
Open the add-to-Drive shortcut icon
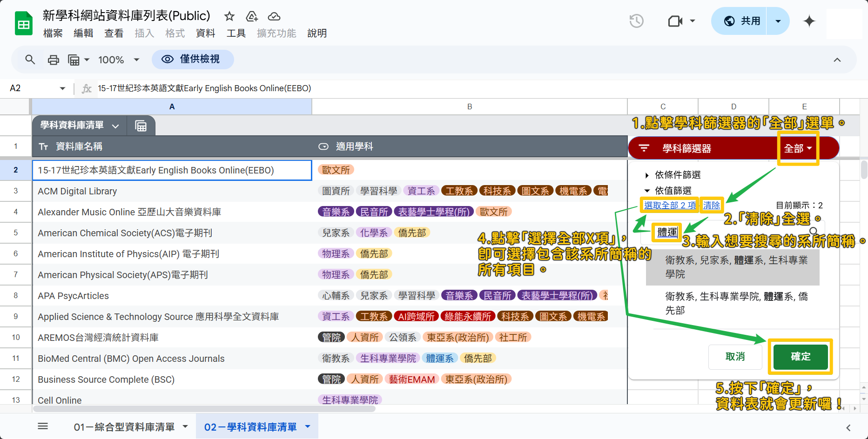(x=252, y=16)
